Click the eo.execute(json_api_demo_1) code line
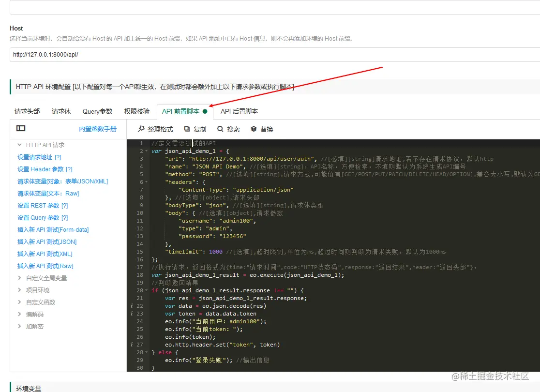This screenshot has height=392, width=540. 248,275
